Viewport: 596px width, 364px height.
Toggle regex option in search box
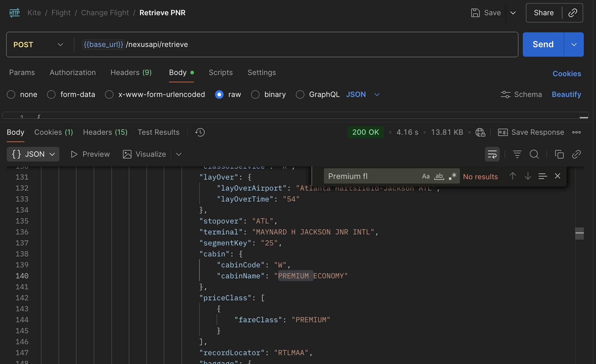coord(453,176)
